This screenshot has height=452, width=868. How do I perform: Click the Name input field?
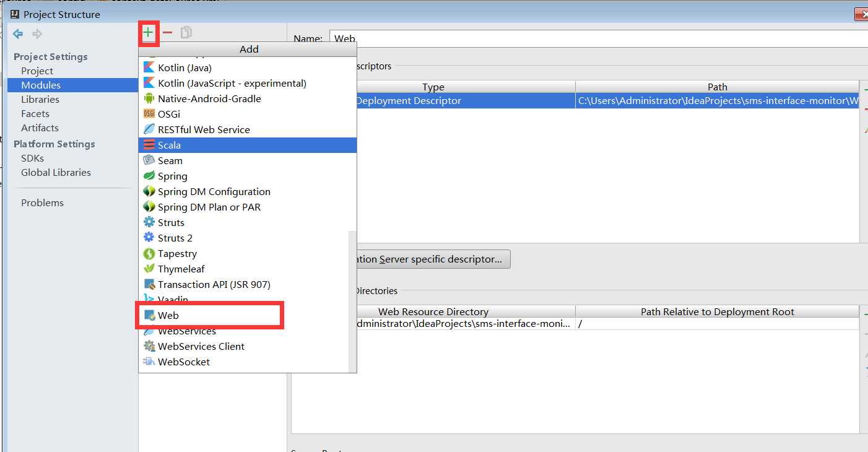pyautogui.click(x=599, y=38)
